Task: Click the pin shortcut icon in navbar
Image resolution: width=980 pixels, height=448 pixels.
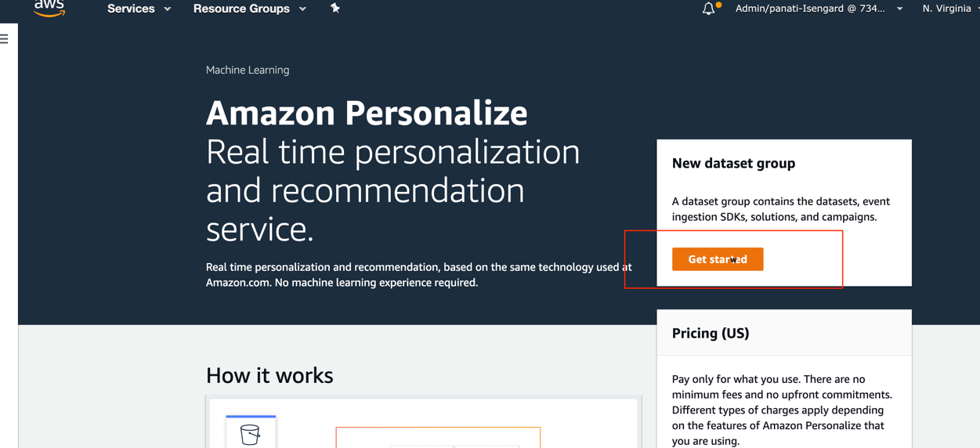Action: coord(335,8)
